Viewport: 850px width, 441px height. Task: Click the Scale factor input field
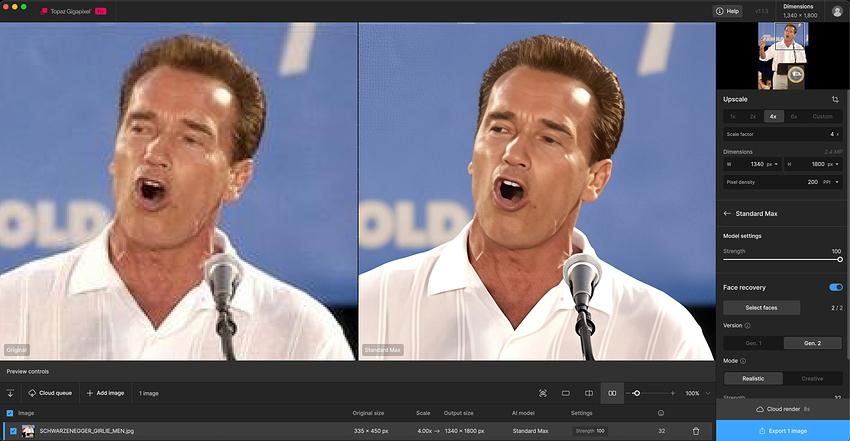tap(782, 134)
